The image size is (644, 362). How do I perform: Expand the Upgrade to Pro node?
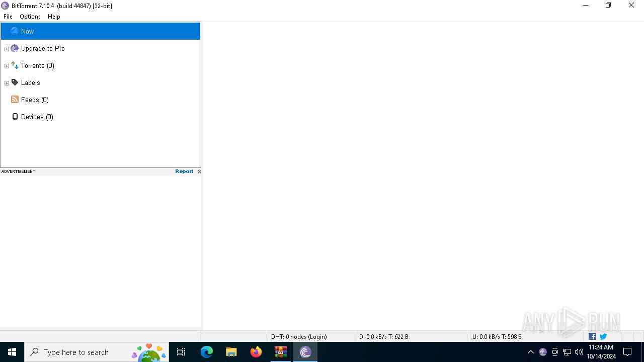coord(7,49)
